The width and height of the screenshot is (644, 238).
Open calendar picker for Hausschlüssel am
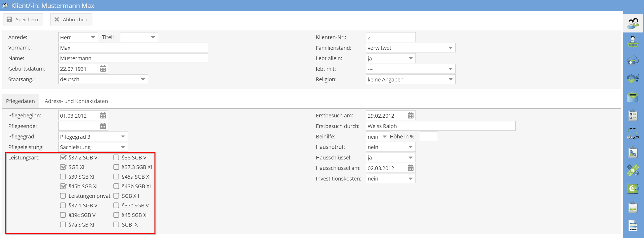click(x=411, y=168)
